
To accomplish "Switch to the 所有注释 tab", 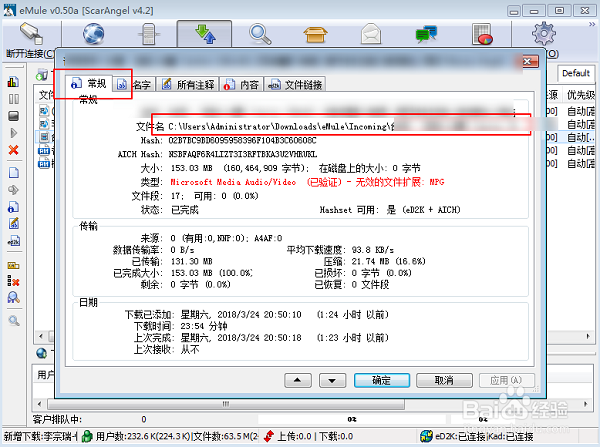I will tap(188, 85).
